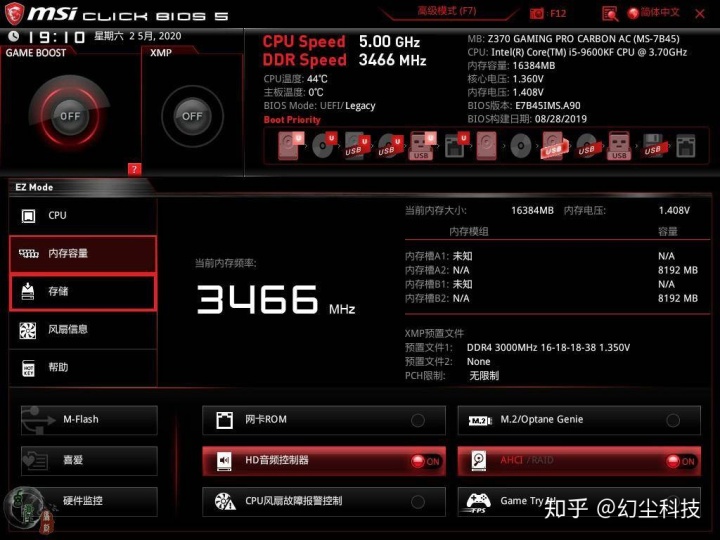
Task: Click the red question mark help icon
Action: pyautogui.click(x=134, y=169)
